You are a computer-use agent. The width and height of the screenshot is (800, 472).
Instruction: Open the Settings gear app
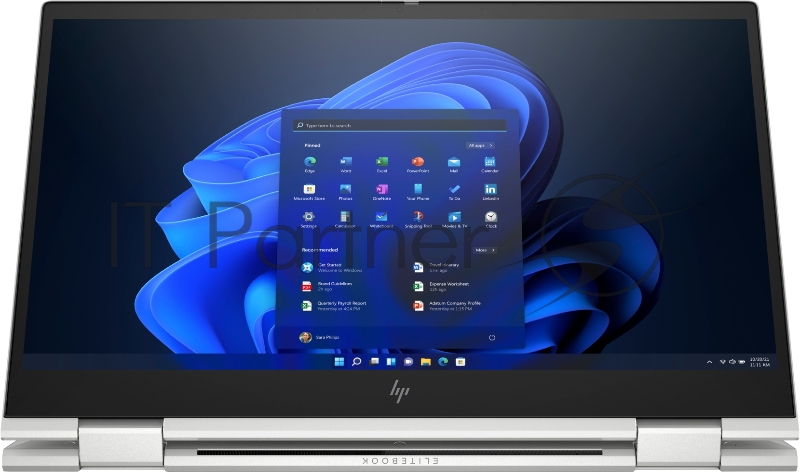[x=309, y=217]
